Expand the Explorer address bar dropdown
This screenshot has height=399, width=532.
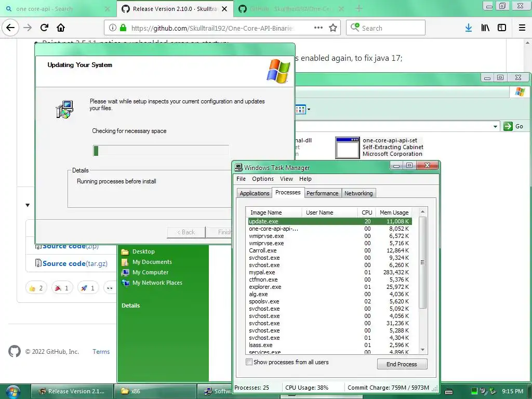495,126
